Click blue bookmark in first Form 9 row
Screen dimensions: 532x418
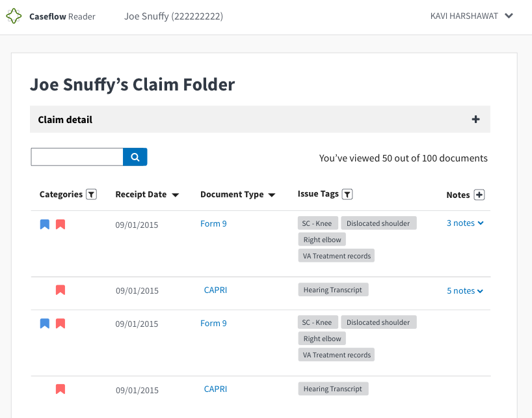coord(45,224)
